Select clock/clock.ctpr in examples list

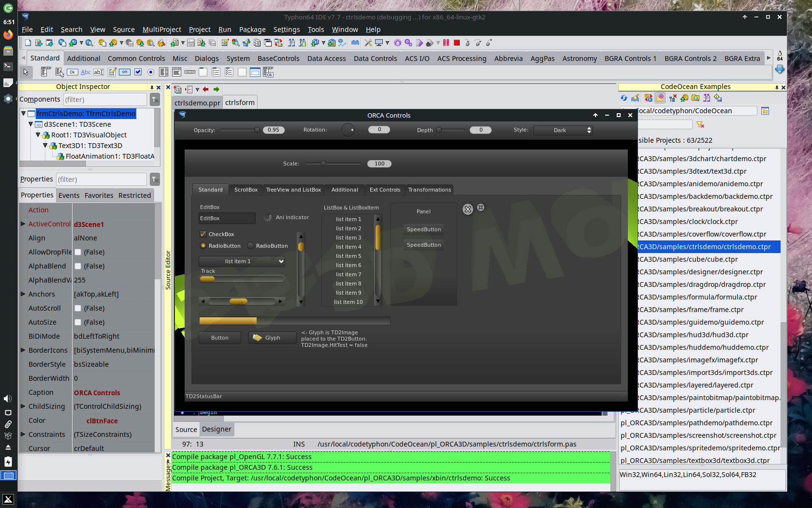coord(709,222)
